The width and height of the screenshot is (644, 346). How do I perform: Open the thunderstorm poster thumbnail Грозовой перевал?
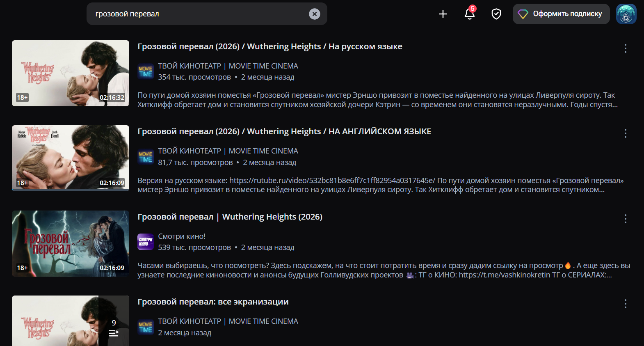(x=71, y=243)
